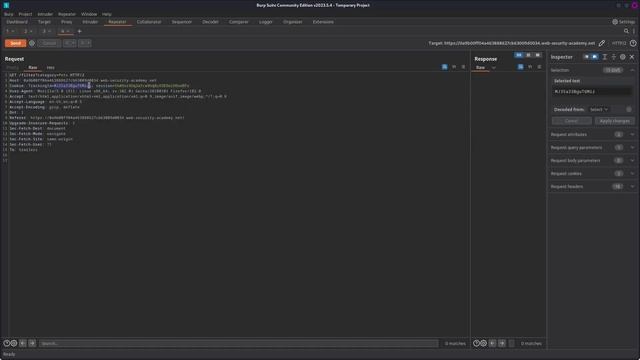This screenshot has width=640, height=360.
Task: Switch to the Intruder tool tab
Action: 90,22
